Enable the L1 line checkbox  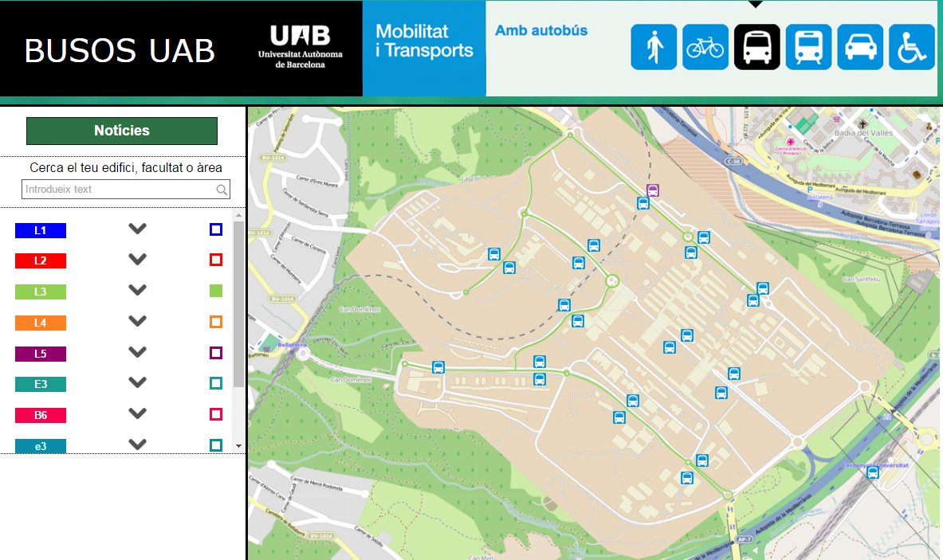(215, 229)
